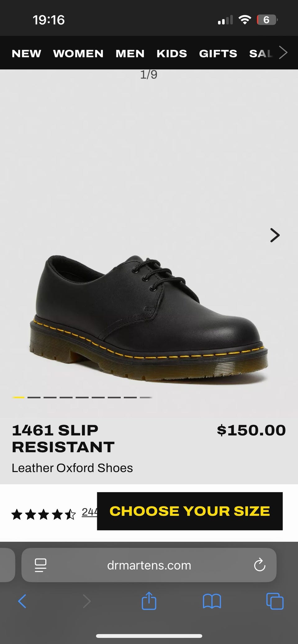Jump to the second image indicator dash
The image size is (298, 644).
pyautogui.click(x=34, y=397)
